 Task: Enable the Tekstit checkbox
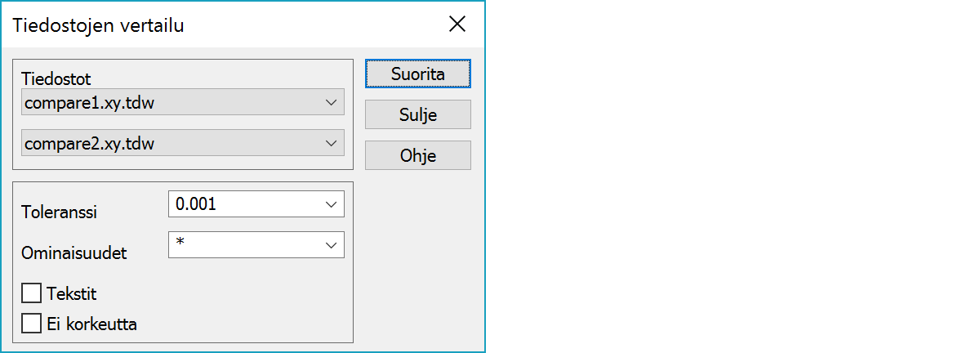tap(32, 293)
